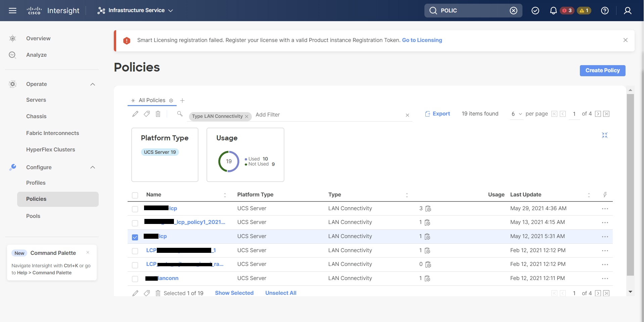Viewport: 644px width, 322px height.
Task: Click the Add Filter input field
Action: tap(328, 115)
